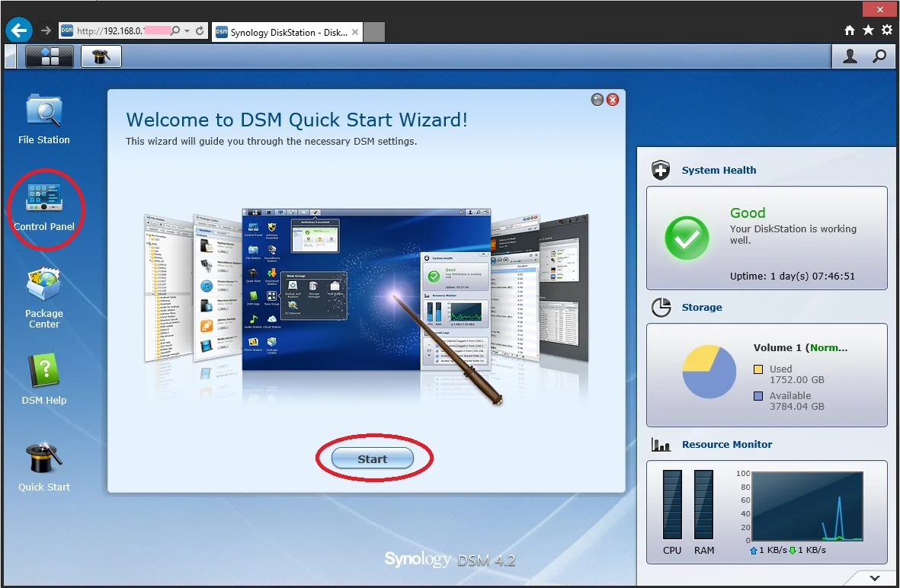Open the DSM Help desktop icon

(x=43, y=379)
